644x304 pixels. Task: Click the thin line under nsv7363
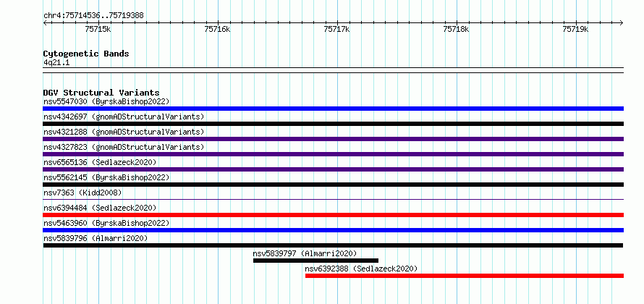(333, 200)
